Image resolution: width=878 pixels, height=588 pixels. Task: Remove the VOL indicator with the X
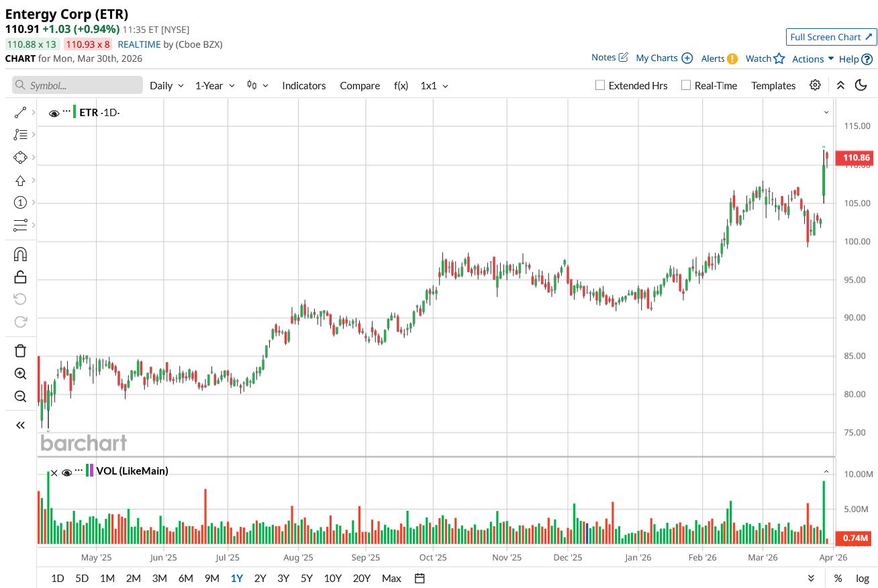54,472
